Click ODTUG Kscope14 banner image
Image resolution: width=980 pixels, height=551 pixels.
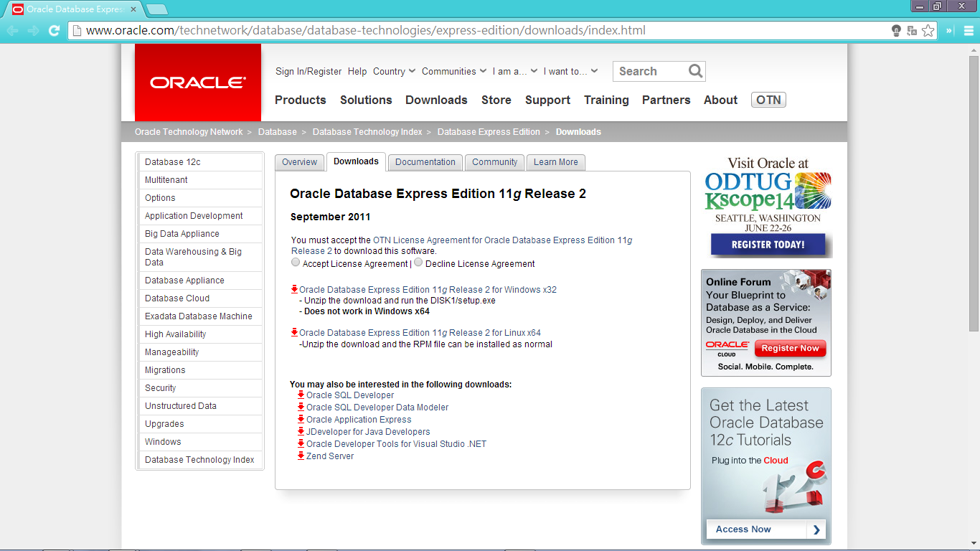[x=768, y=206]
